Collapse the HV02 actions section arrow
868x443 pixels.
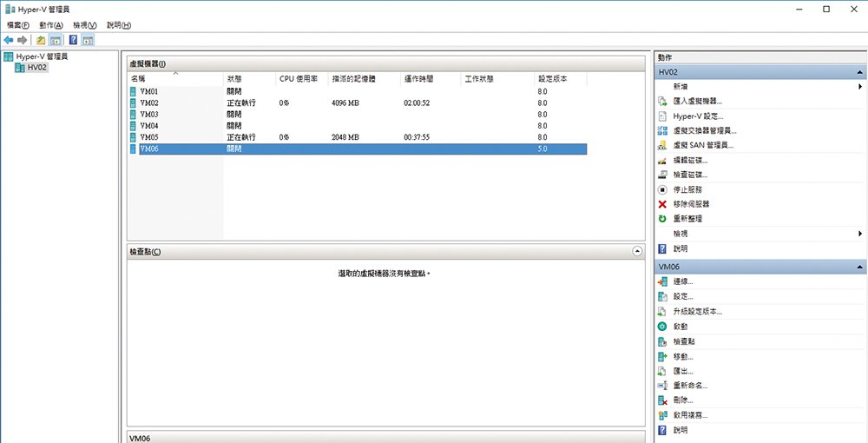pyautogui.click(x=859, y=72)
